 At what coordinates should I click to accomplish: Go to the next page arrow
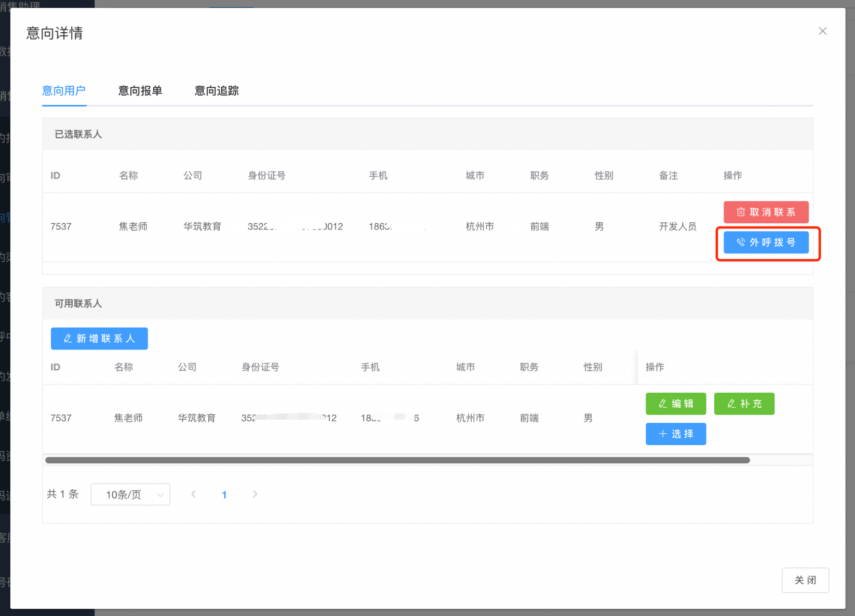pyautogui.click(x=255, y=494)
